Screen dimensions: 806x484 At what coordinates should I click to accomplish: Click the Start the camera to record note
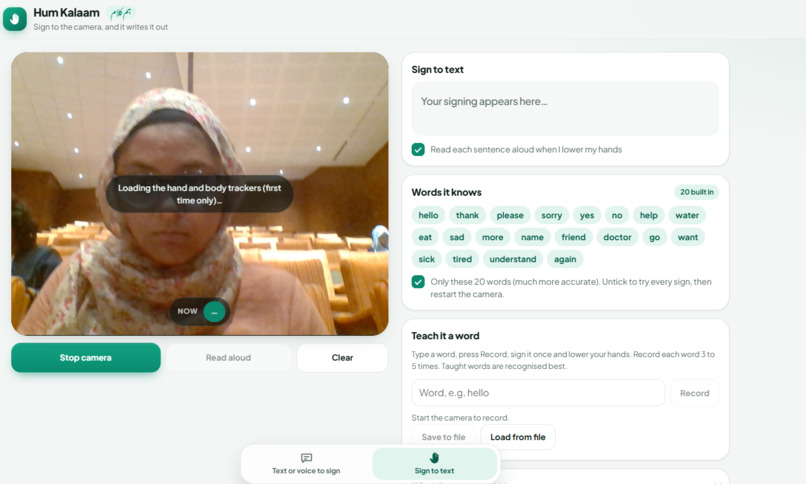[460, 418]
